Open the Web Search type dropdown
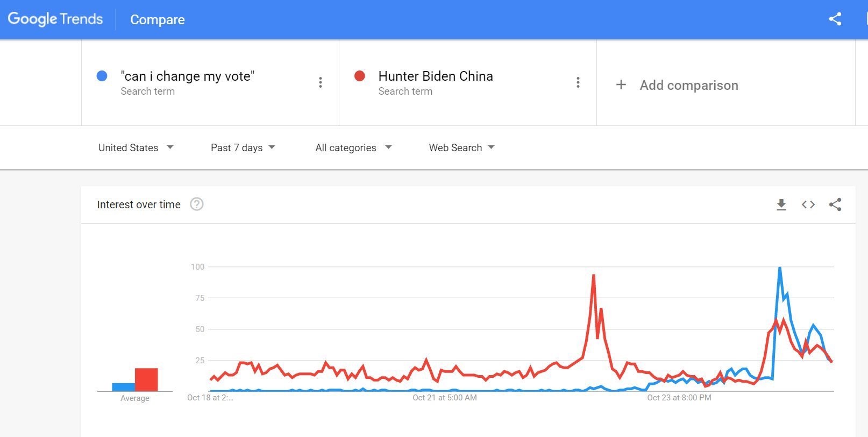The image size is (868, 437). click(461, 147)
